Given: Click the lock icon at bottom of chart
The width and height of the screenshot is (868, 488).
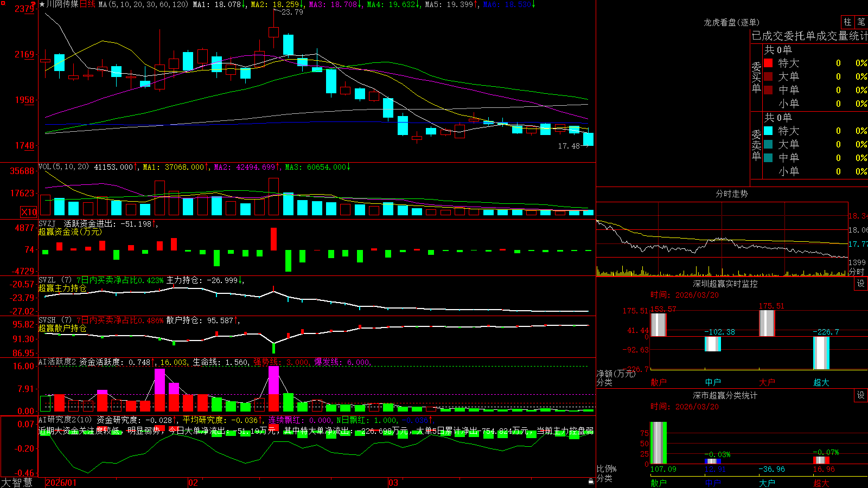Looking at the screenshot, I should 591,481.
